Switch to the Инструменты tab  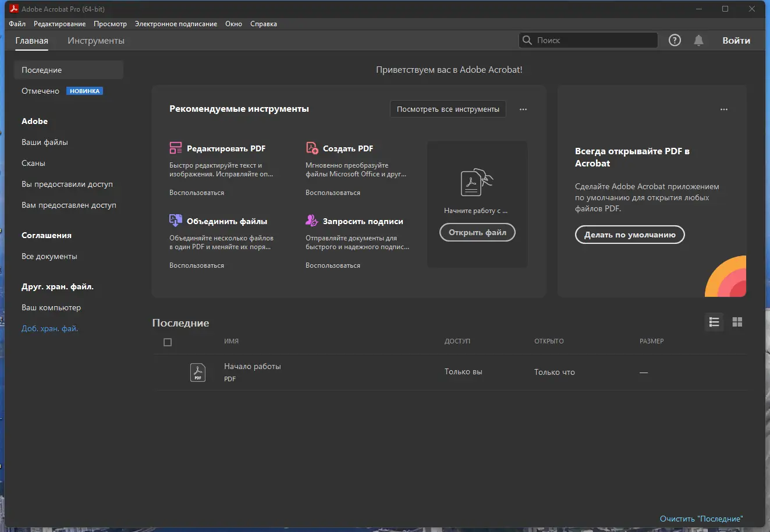point(96,41)
